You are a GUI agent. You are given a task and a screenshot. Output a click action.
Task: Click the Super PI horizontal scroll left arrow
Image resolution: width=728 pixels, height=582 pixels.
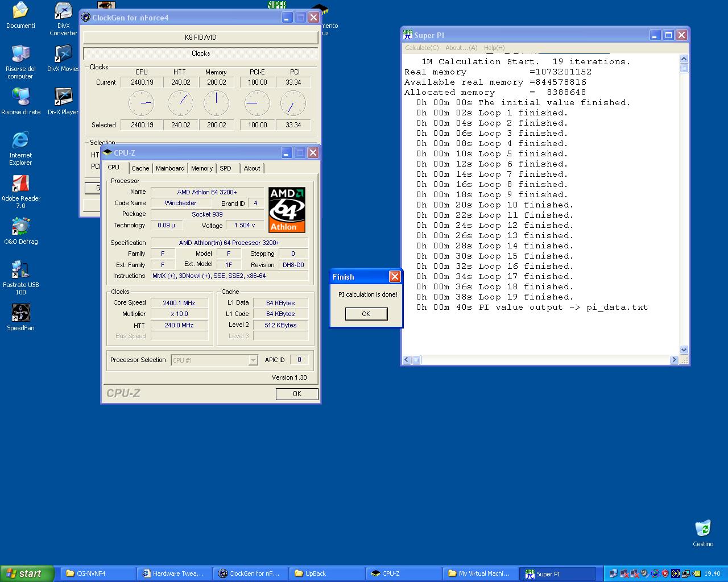tap(407, 360)
